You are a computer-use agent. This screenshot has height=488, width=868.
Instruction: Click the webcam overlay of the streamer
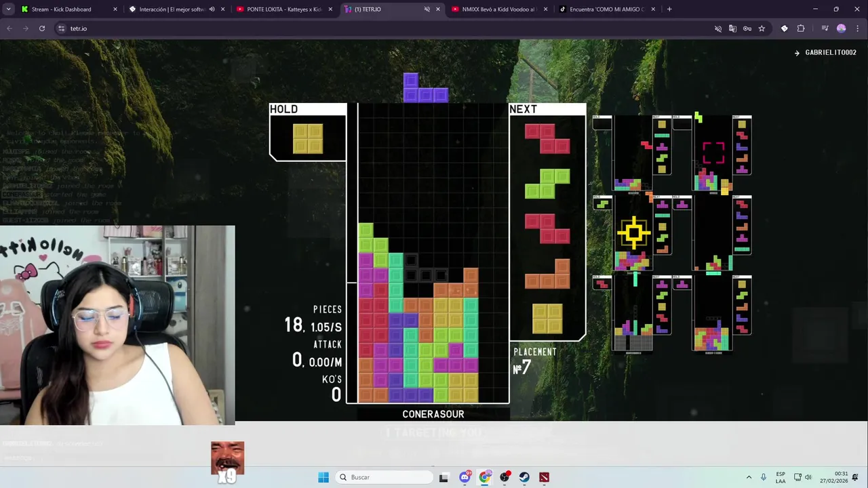[117, 325]
